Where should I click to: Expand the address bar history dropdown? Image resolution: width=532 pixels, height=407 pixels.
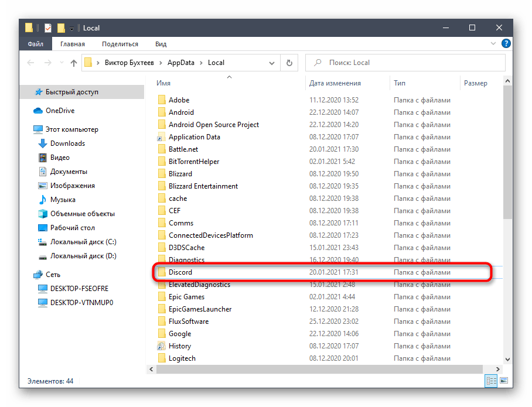click(x=272, y=63)
